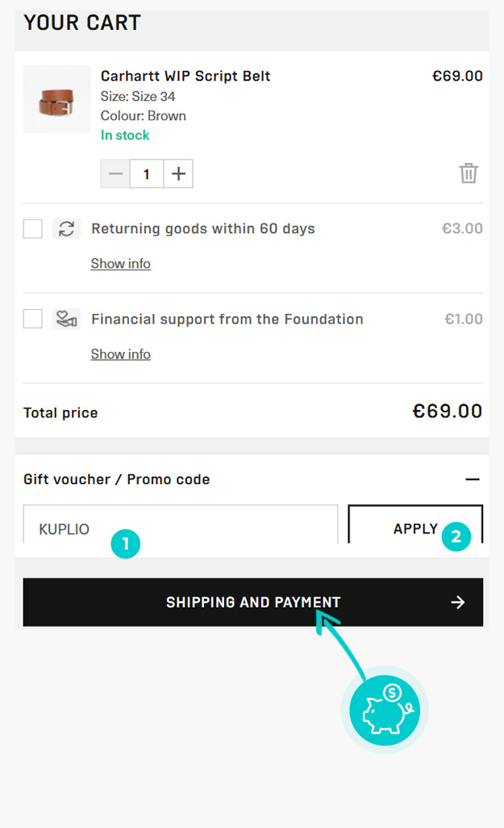This screenshot has height=828, width=504.
Task: Click the teal number 1 badge
Action: tap(126, 544)
